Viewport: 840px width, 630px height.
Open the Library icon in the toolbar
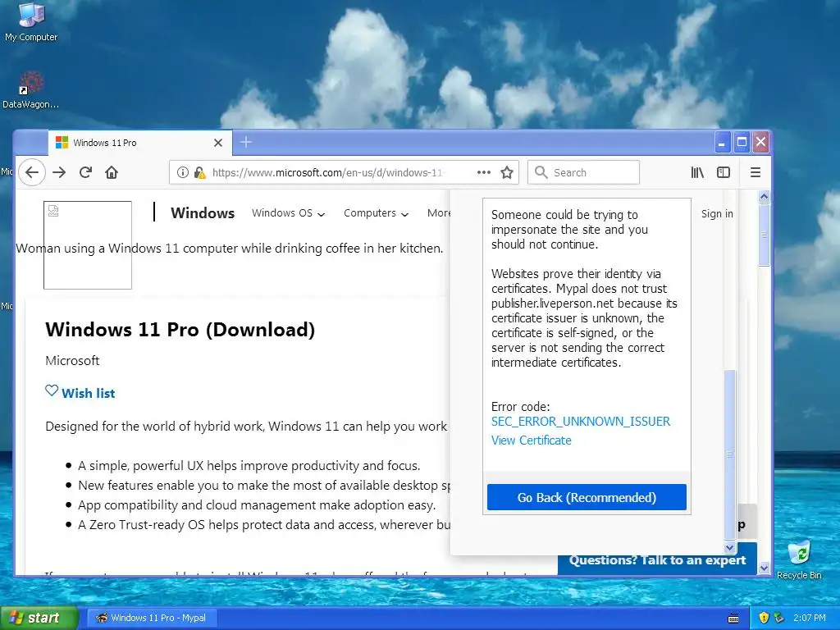pyautogui.click(x=697, y=172)
